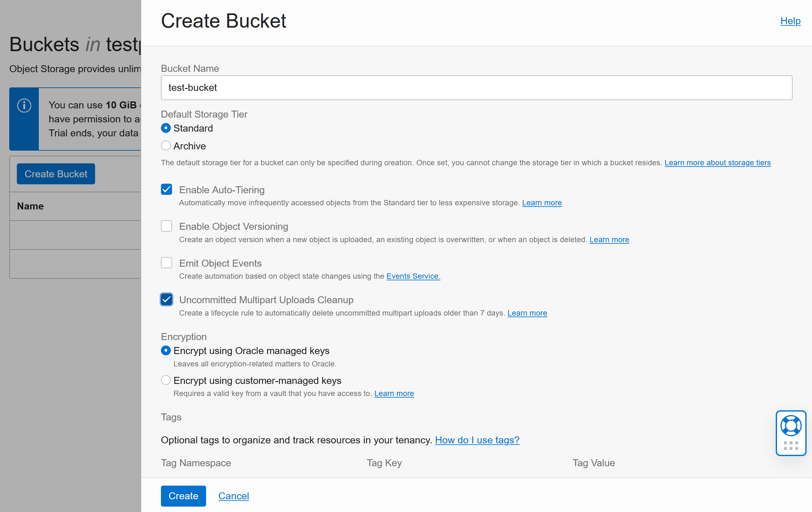Open Learn more about storage tiers link
The image size is (812, 512).
718,163
